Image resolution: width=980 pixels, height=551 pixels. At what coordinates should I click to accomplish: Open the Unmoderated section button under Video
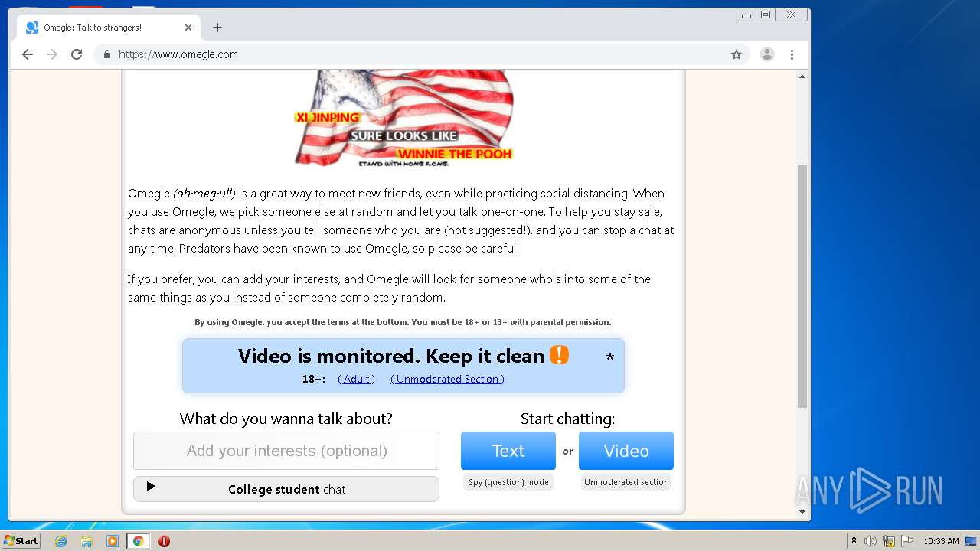pos(626,482)
